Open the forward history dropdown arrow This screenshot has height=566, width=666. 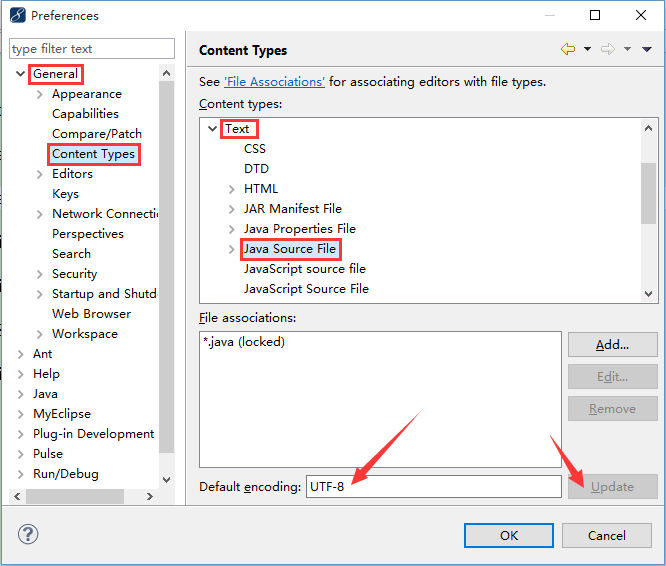coord(627,49)
